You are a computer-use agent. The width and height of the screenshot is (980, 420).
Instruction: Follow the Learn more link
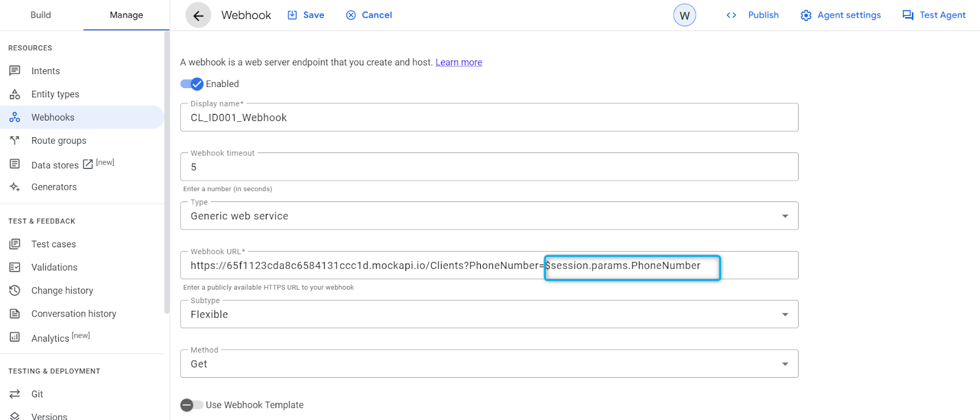pos(459,62)
